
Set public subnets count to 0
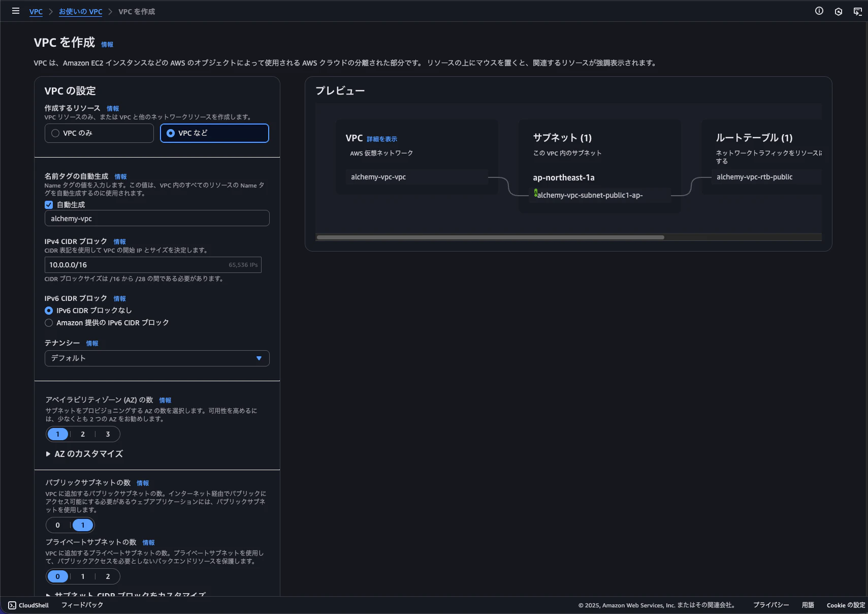click(58, 525)
